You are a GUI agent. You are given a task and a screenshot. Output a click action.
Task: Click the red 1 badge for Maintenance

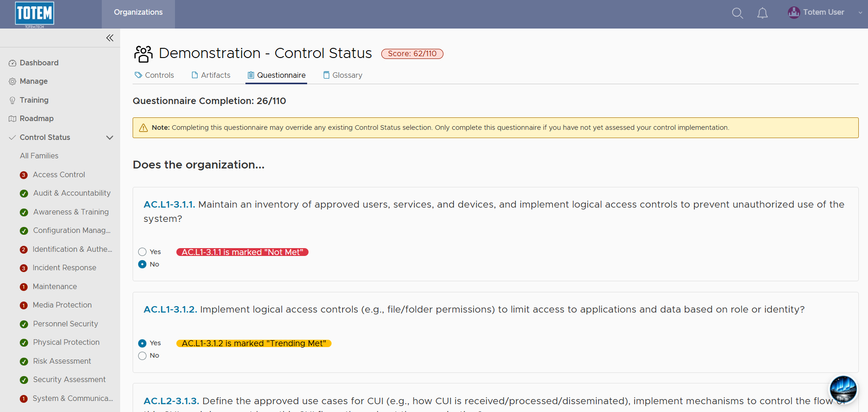coord(24,287)
